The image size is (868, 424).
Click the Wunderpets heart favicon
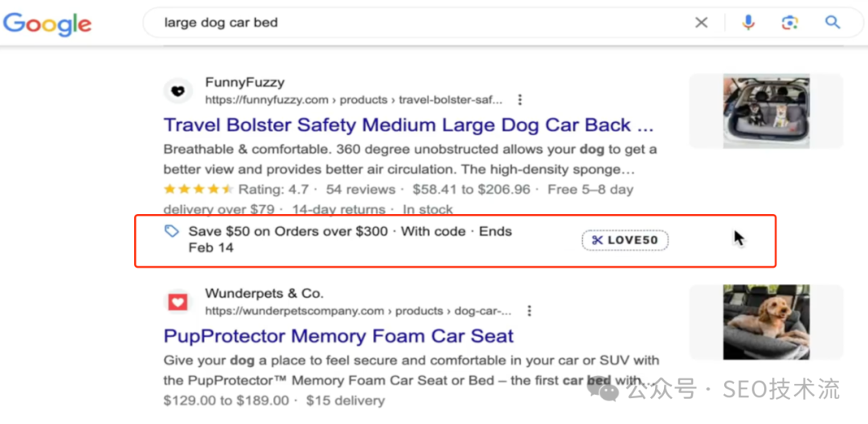click(178, 302)
